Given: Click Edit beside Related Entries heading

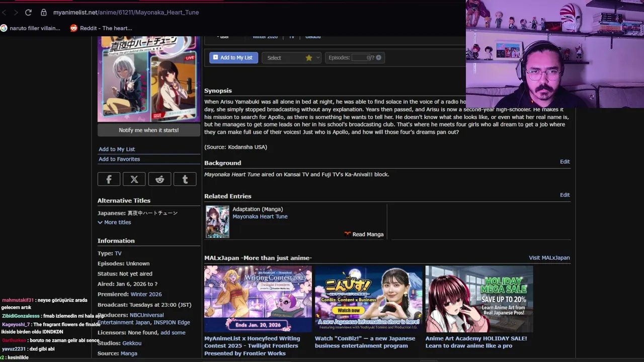Looking at the screenshot, I should point(565,195).
